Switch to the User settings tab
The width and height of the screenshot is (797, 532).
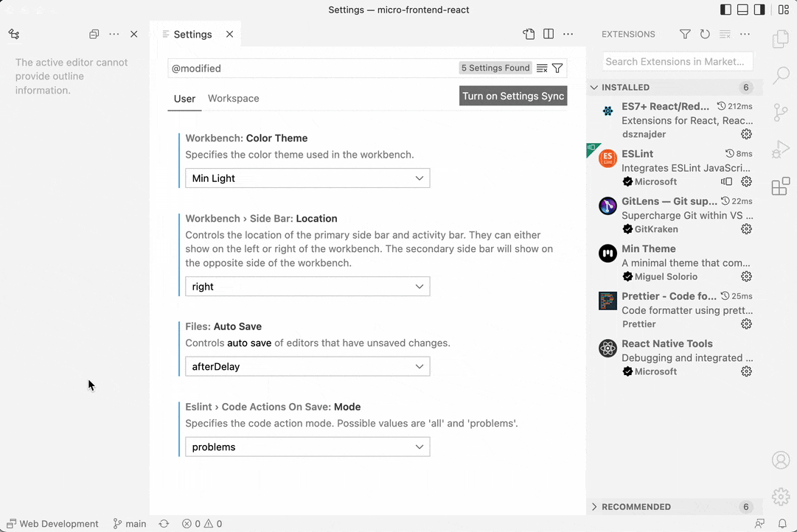184,99
